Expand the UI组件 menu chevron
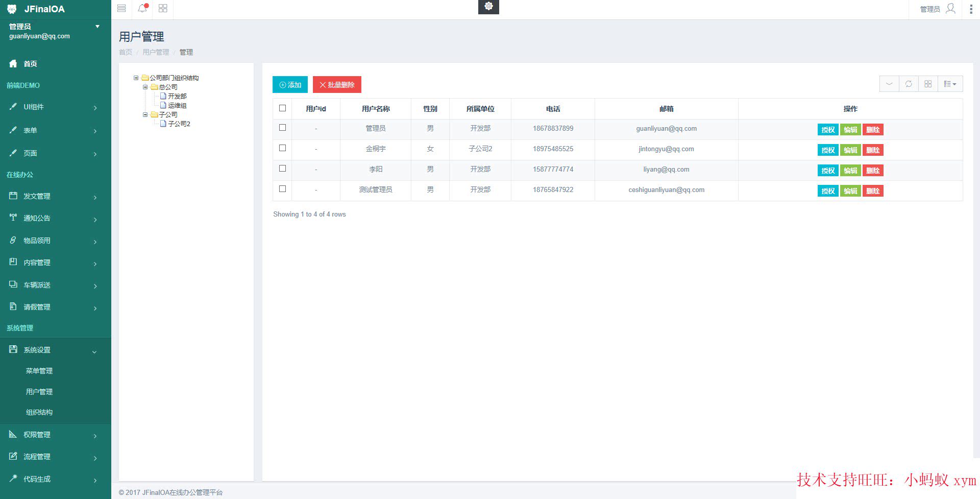 [95, 108]
